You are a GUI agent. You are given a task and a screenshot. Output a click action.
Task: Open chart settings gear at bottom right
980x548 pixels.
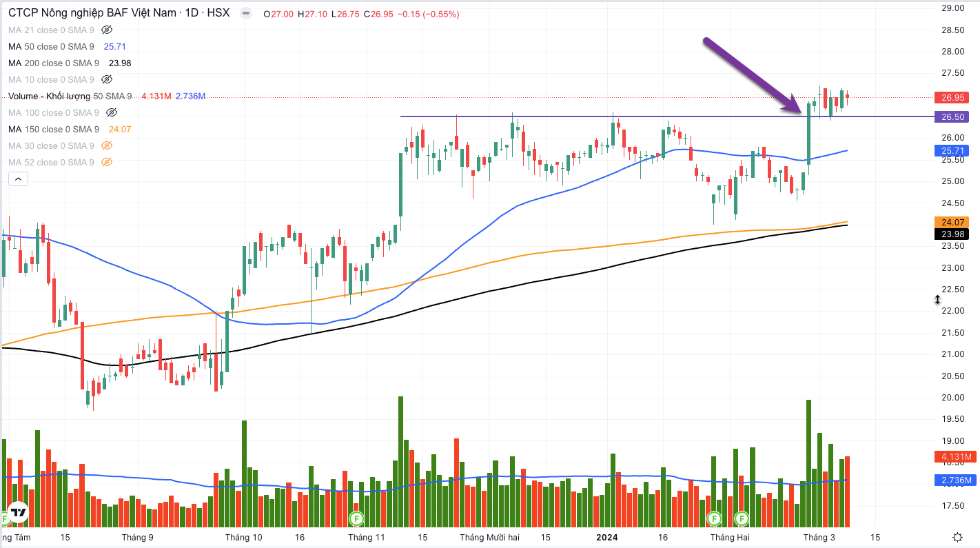coord(957,537)
